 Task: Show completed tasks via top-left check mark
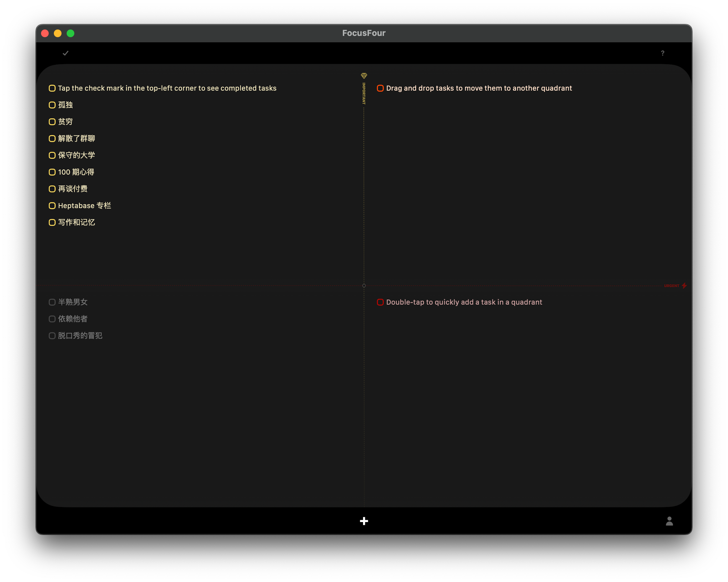click(65, 53)
